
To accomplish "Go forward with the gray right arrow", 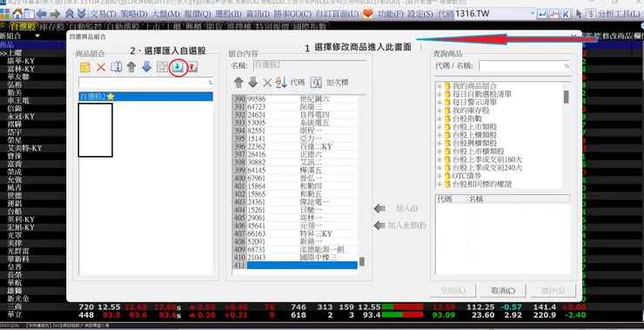I will pyautogui.click(x=55, y=14).
